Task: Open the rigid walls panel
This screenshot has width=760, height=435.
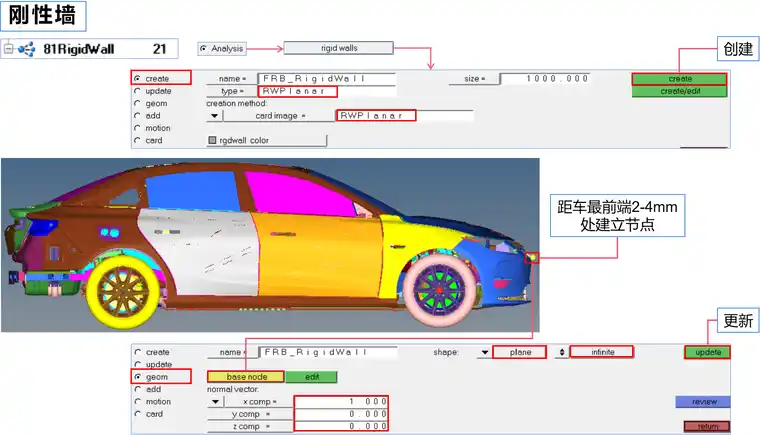Action: 338,47
